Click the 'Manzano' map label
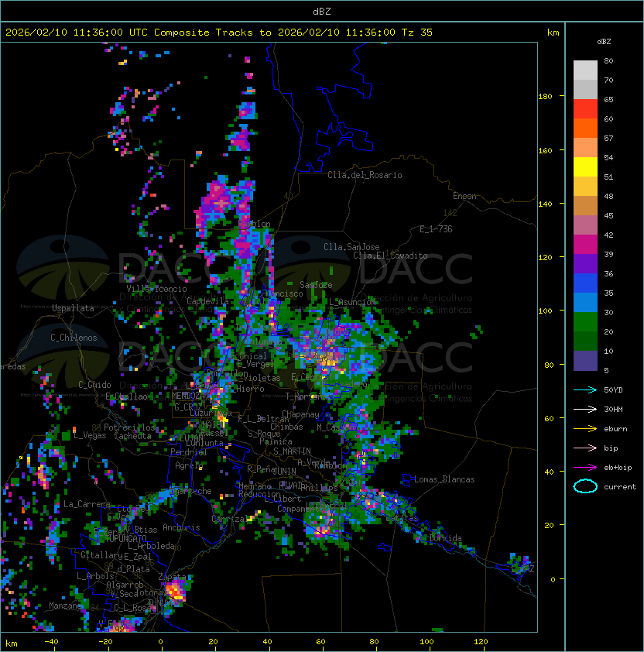This screenshot has width=644, height=652. pyautogui.click(x=65, y=606)
